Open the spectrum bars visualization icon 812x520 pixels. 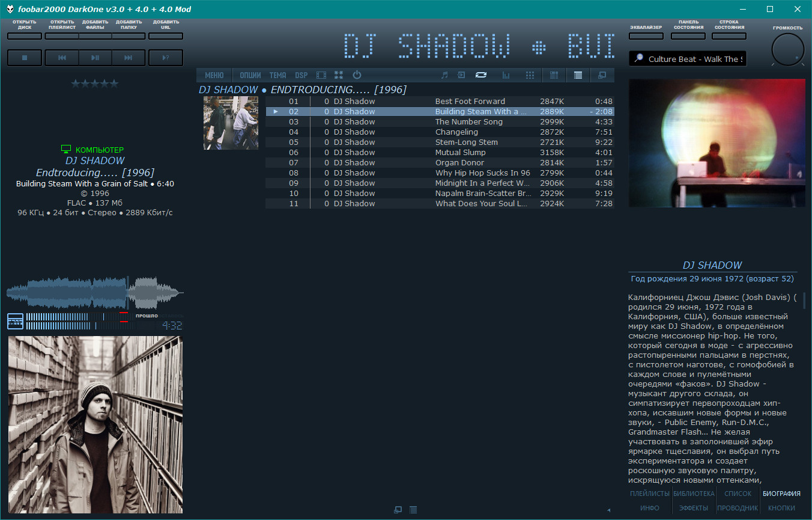point(506,75)
